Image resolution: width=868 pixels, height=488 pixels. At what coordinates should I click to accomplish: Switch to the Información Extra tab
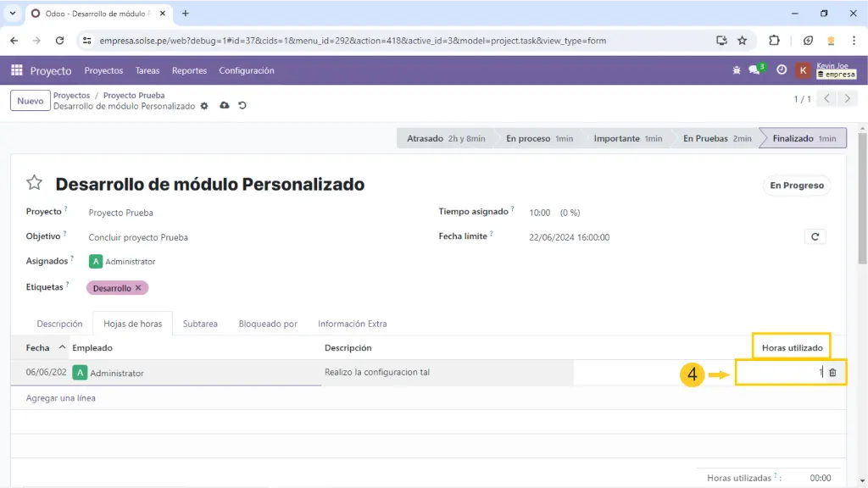pyautogui.click(x=352, y=324)
